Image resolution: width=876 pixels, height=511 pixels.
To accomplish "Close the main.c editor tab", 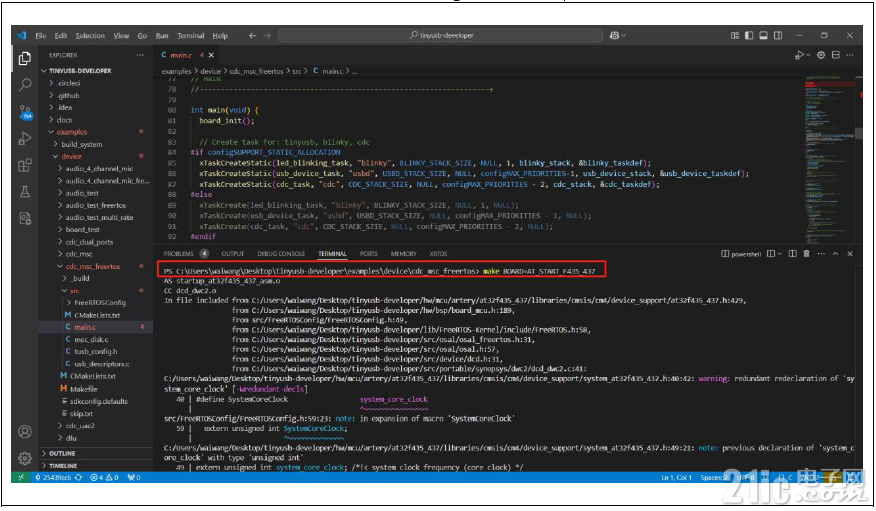I will pyautogui.click(x=211, y=55).
